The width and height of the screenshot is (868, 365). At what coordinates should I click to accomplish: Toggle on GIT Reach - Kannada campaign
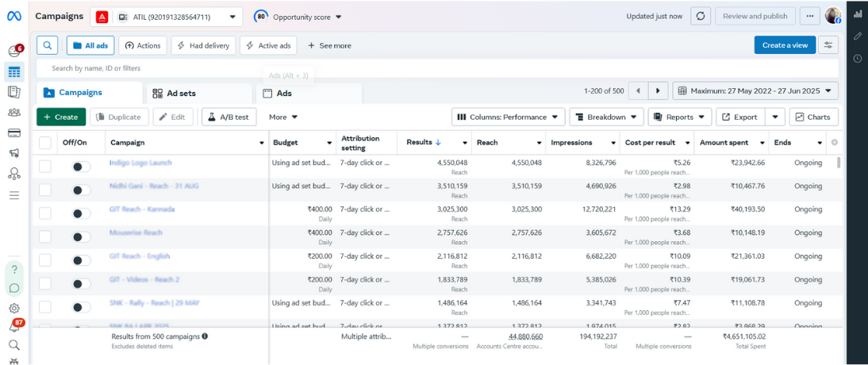pyautogui.click(x=82, y=213)
